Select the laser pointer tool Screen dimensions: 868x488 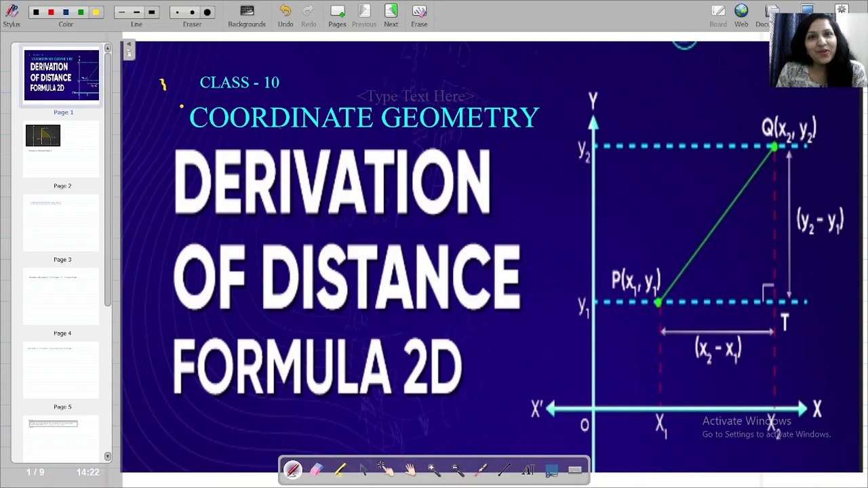coord(481,469)
